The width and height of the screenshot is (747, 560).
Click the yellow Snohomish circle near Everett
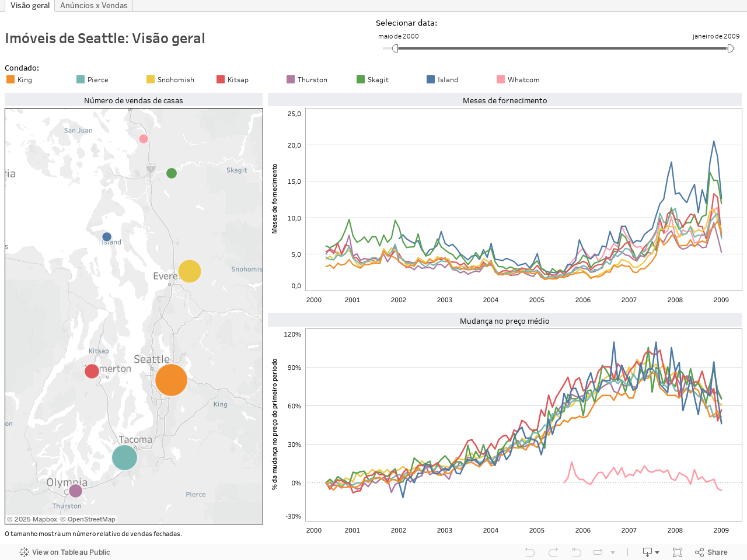(x=189, y=271)
